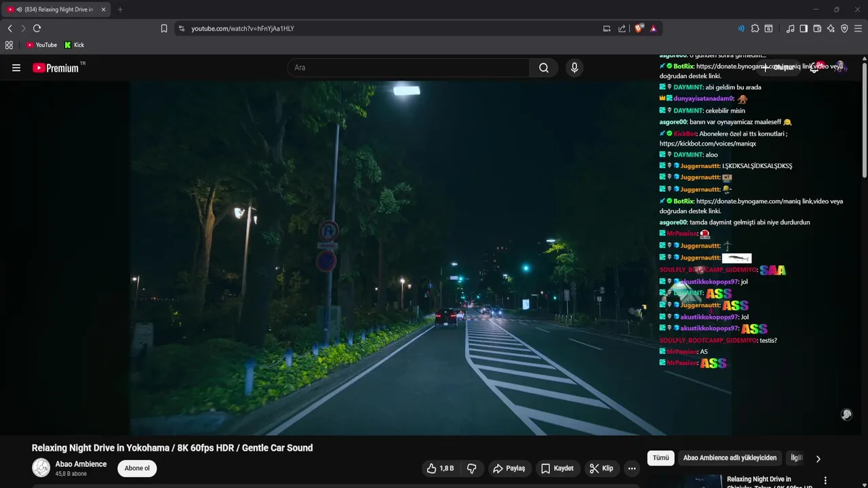Open the bookmarks apps grid icon

tap(9, 45)
